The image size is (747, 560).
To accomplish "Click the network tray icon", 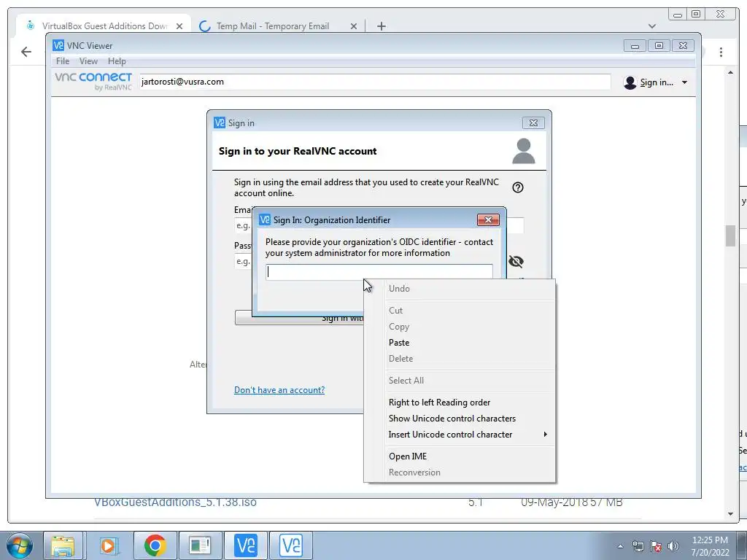I will click(638, 546).
